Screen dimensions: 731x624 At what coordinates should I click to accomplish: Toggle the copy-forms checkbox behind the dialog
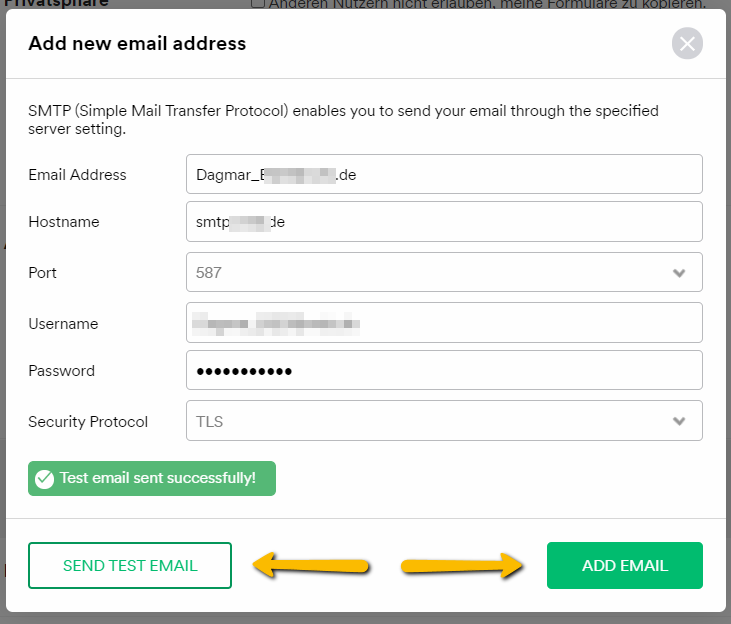click(x=258, y=4)
